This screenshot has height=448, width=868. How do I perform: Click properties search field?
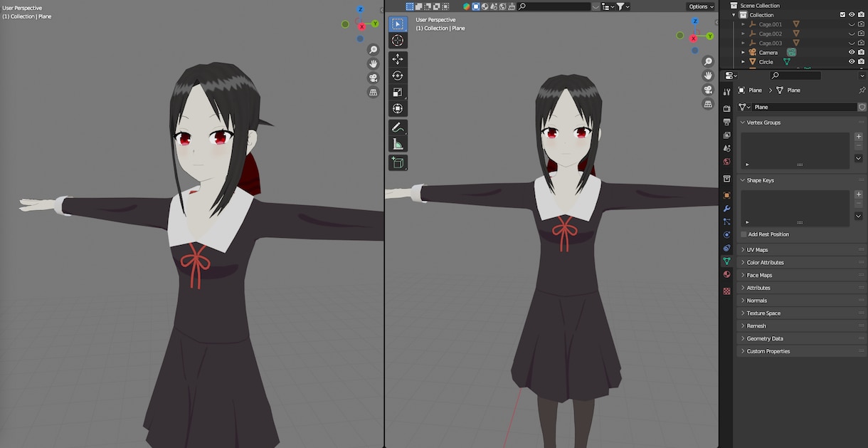click(x=795, y=75)
